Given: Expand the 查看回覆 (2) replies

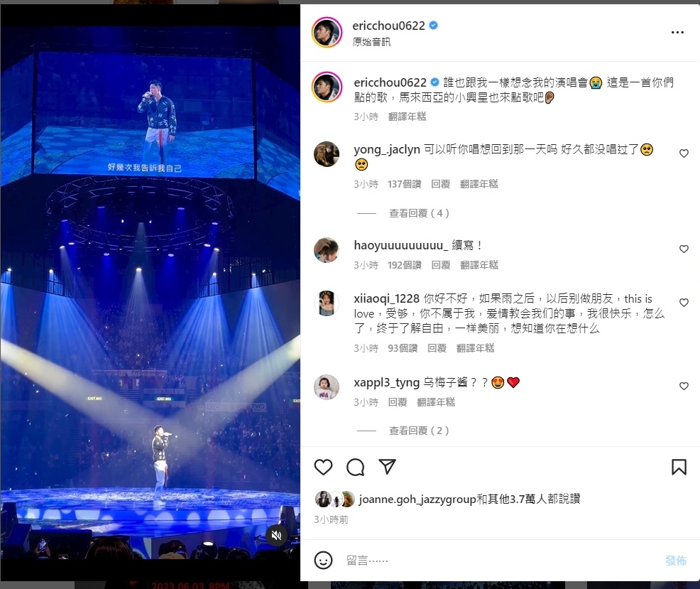Looking at the screenshot, I should (x=419, y=431).
